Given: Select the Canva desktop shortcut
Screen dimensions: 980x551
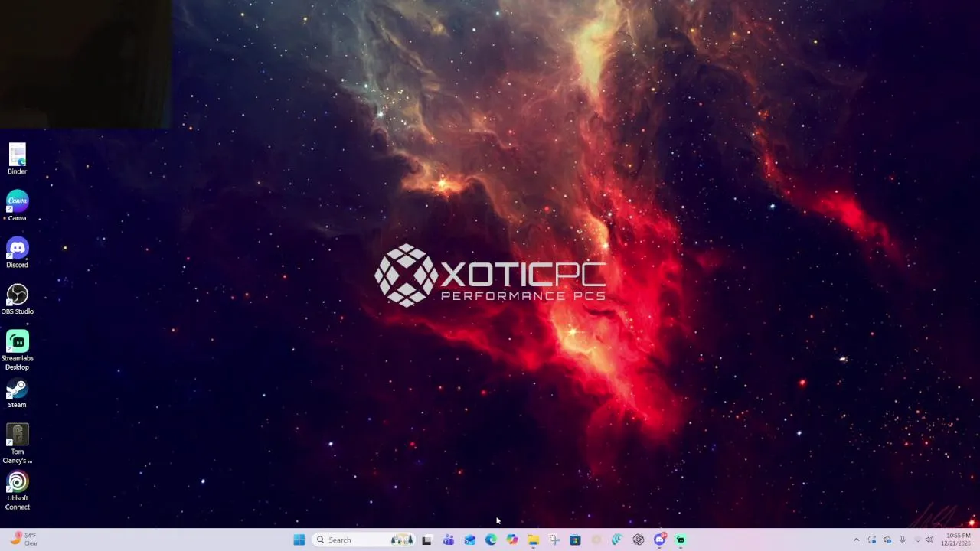Looking at the screenshot, I should (x=17, y=206).
